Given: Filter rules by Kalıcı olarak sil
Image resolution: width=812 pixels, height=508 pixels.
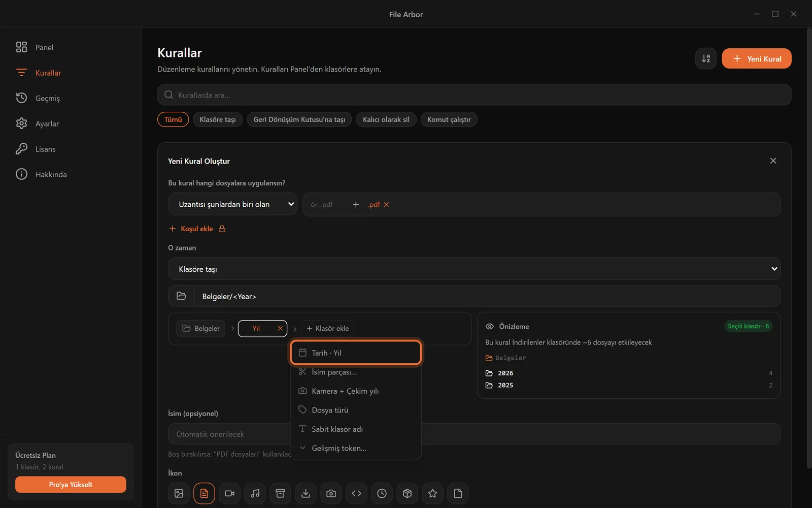Looking at the screenshot, I should pyautogui.click(x=386, y=119).
